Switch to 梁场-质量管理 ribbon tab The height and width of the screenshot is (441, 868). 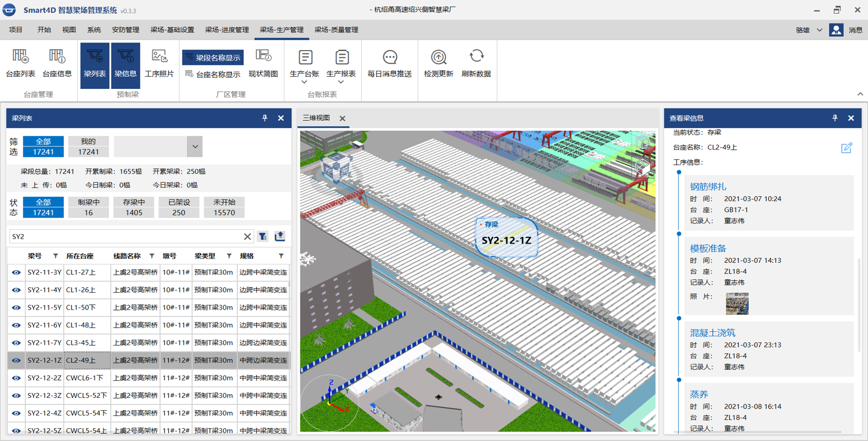click(x=336, y=30)
